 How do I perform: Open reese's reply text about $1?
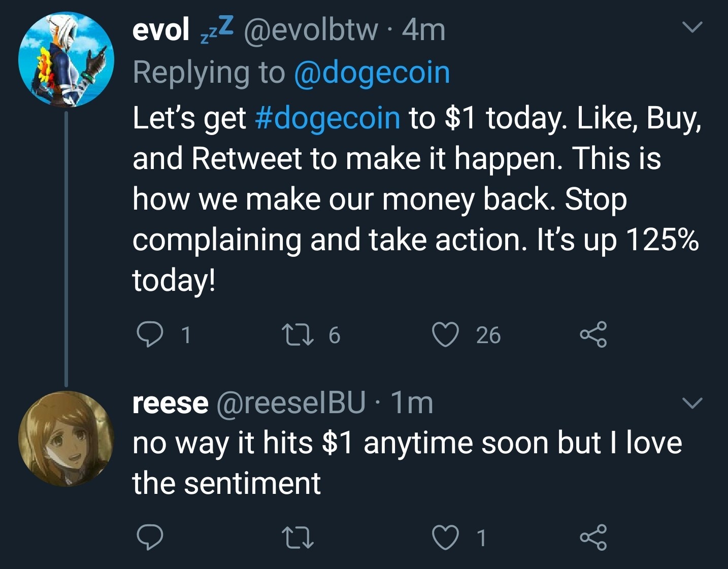(x=407, y=462)
